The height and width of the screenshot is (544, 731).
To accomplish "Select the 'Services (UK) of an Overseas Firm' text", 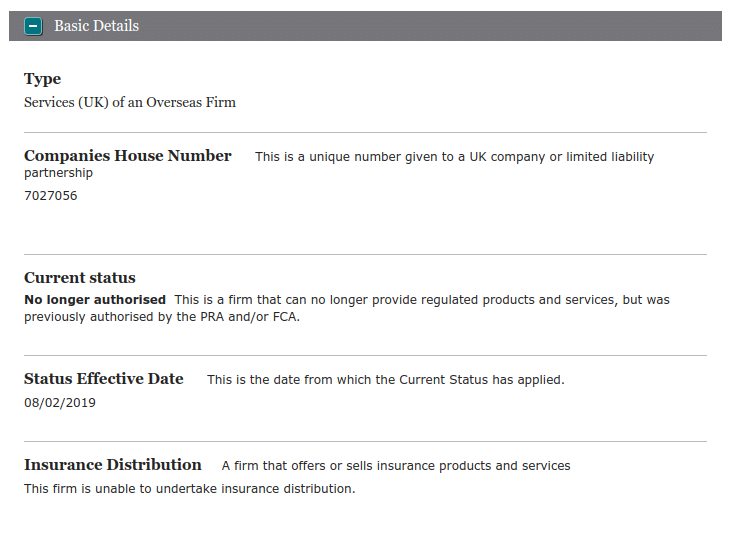I will tap(130, 102).
